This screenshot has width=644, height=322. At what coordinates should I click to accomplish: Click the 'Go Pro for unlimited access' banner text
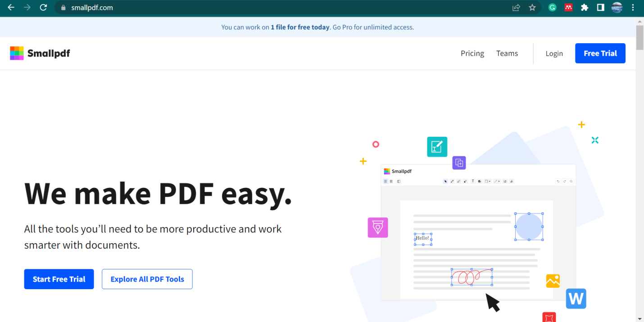pyautogui.click(x=373, y=27)
